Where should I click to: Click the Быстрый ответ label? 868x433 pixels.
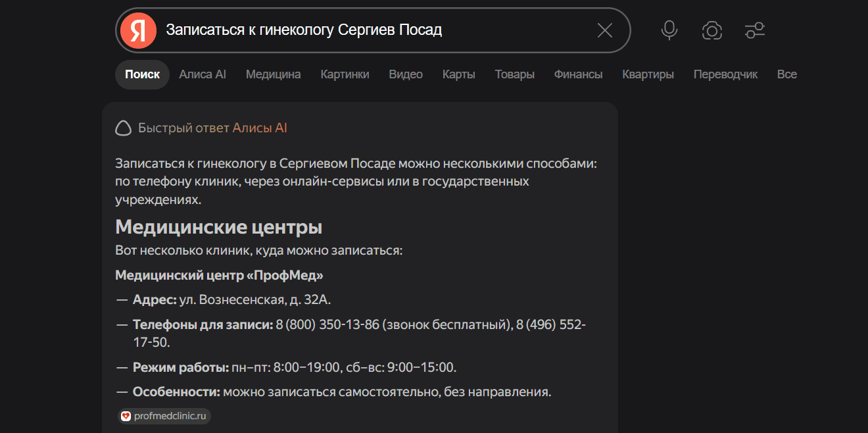[x=183, y=128]
